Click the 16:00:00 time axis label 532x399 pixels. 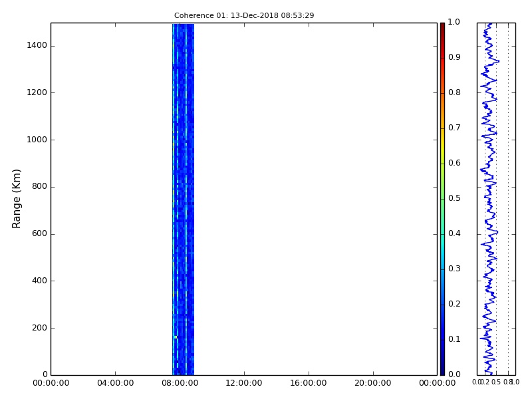[309, 383]
